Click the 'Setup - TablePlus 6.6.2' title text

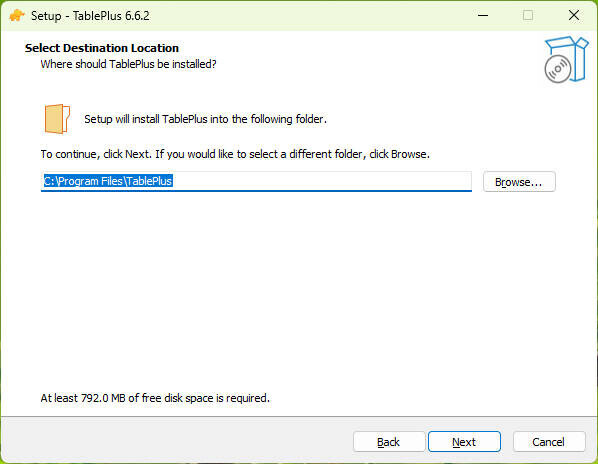point(90,16)
